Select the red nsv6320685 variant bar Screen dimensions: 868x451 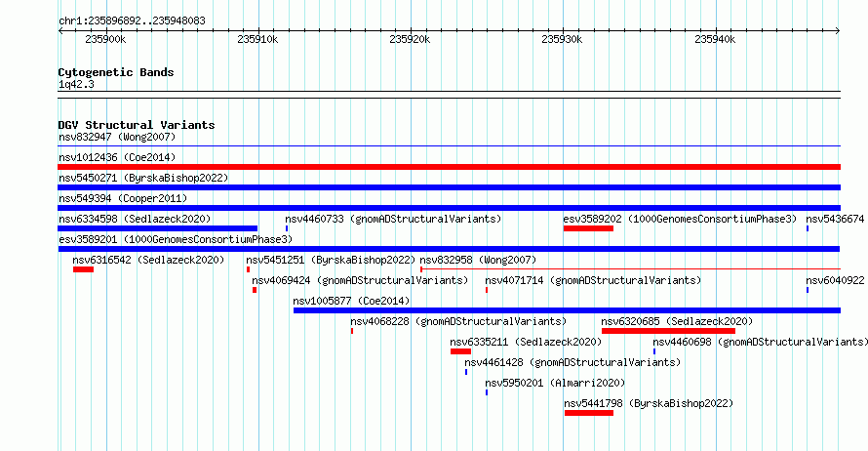668,331
